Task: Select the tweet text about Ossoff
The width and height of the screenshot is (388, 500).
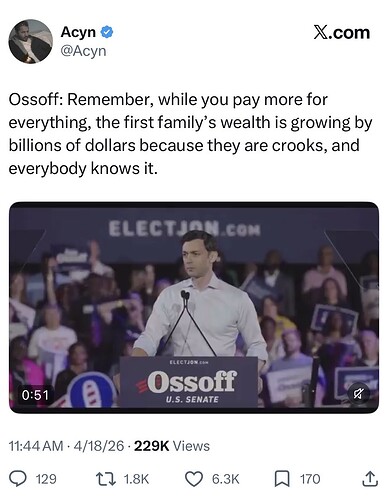Action: (190, 134)
